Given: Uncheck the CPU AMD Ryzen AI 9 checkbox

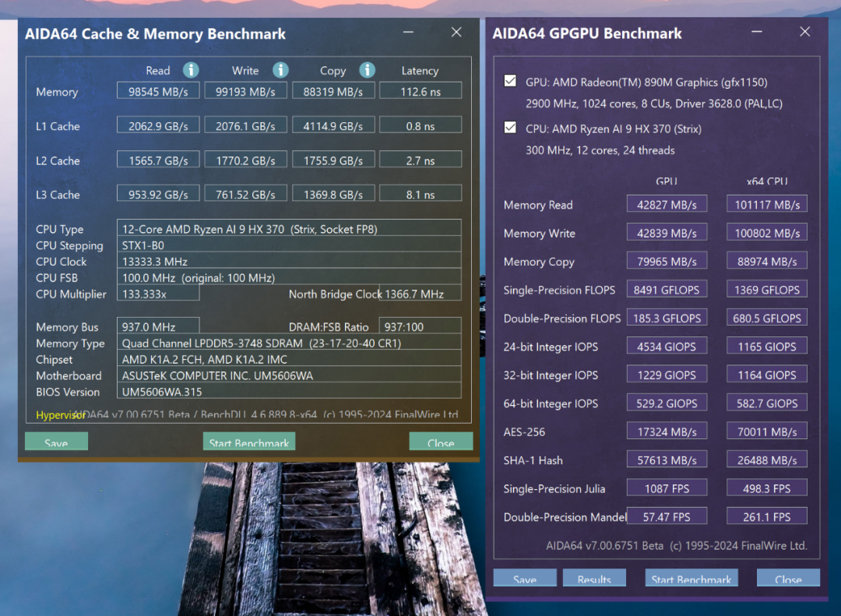Looking at the screenshot, I should tap(510, 128).
